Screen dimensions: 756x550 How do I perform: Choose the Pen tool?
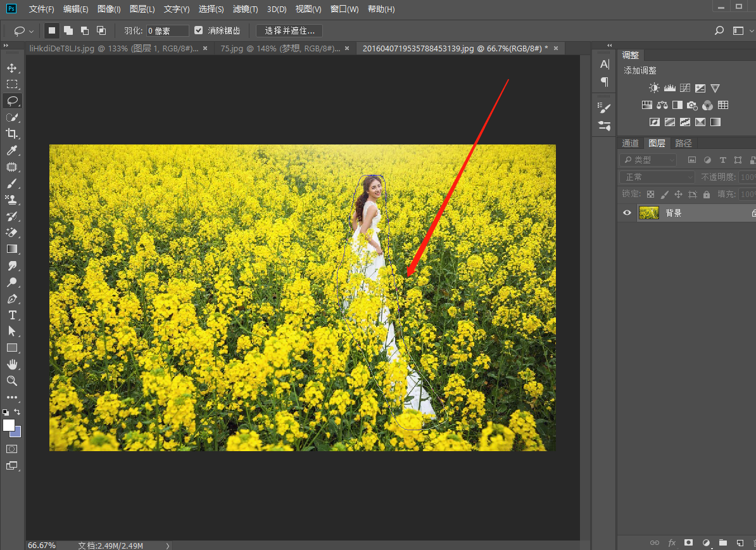coord(12,298)
